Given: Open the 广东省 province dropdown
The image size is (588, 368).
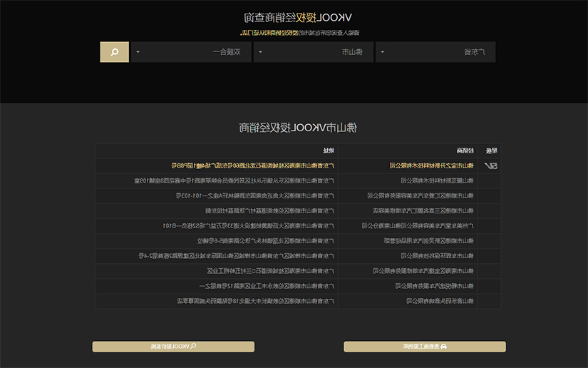Looking at the screenshot, I should 435,52.
